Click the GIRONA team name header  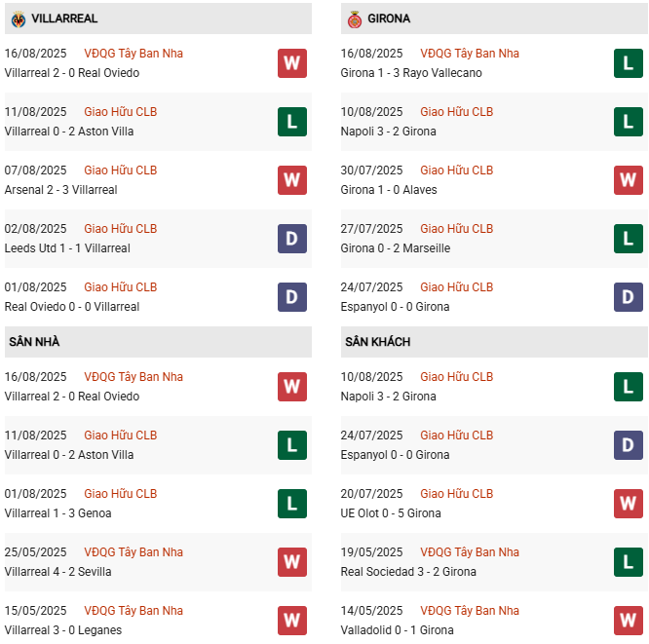click(389, 19)
